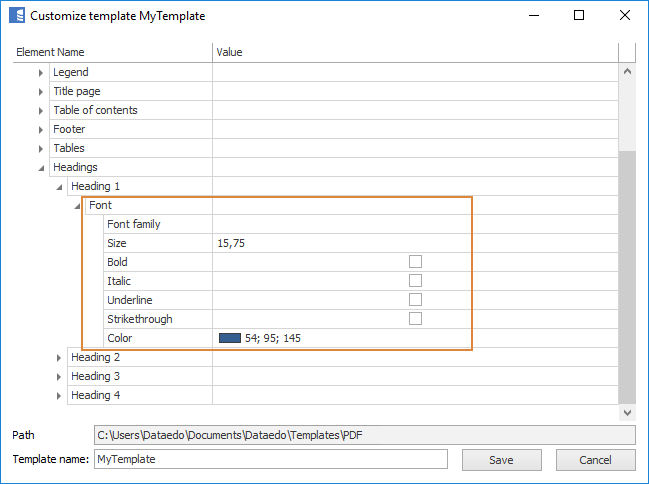This screenshot has height=484, width=649.
Task: Toggle the Underline checkbox
Action: (415, 300)
